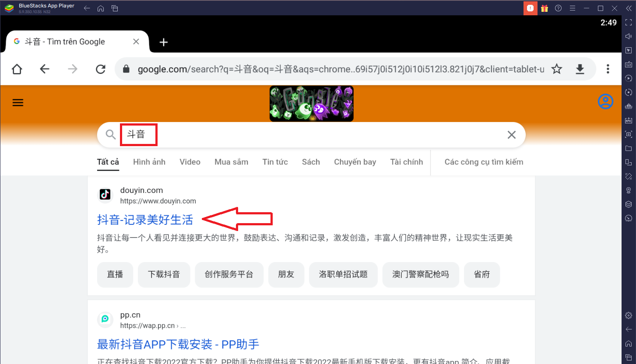Viewport: 636px width, 364px height.
Task: Click Android back arrow in sidebar bottom
Action: point(629,329)
